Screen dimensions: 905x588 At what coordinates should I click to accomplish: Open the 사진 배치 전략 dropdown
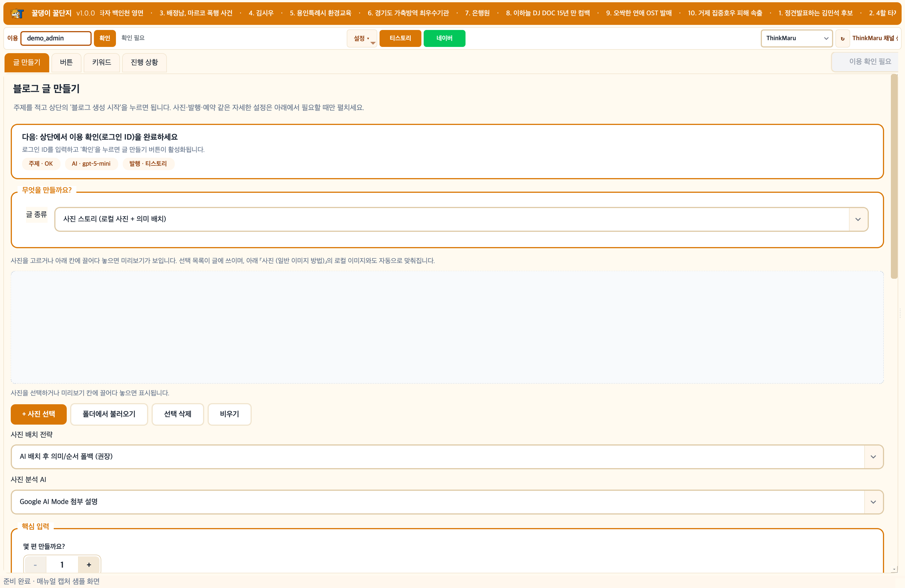[447, 457]
